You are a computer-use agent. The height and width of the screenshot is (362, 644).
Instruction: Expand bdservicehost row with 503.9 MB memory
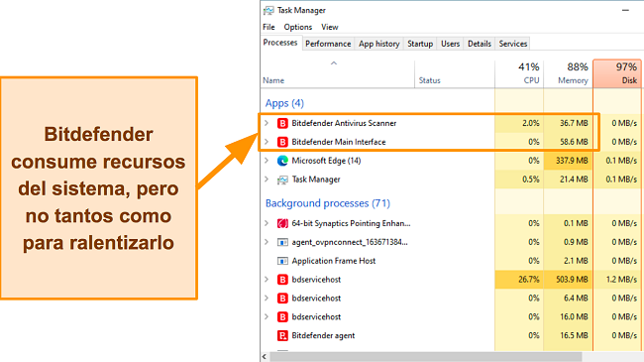coord(267,280)
